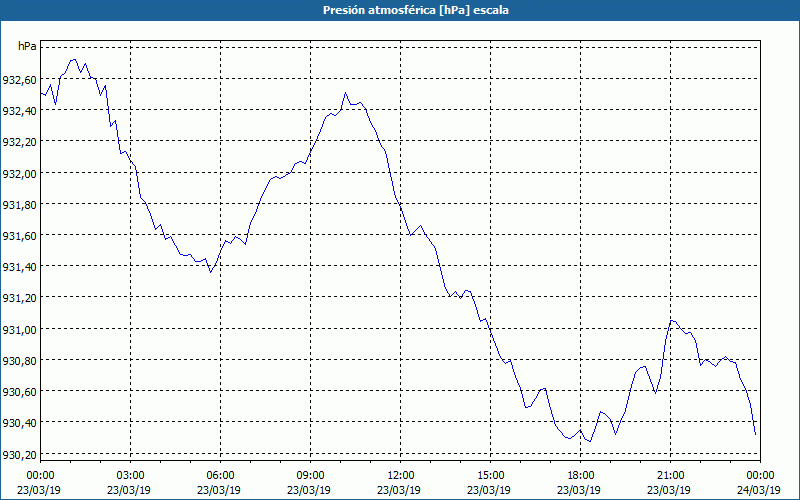
Task: Click the 24/03/19 date label
Action: point(759,490)
